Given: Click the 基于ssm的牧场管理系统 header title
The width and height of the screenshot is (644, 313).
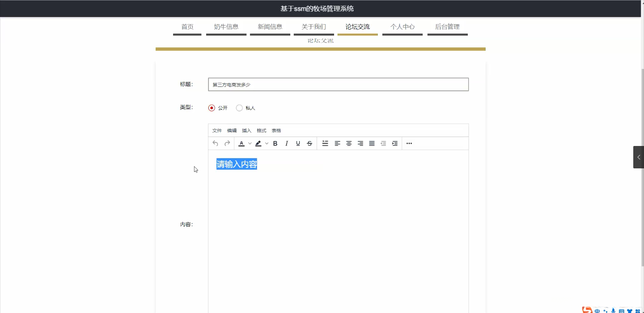Looking at the screenshot, I should [317, 9].
